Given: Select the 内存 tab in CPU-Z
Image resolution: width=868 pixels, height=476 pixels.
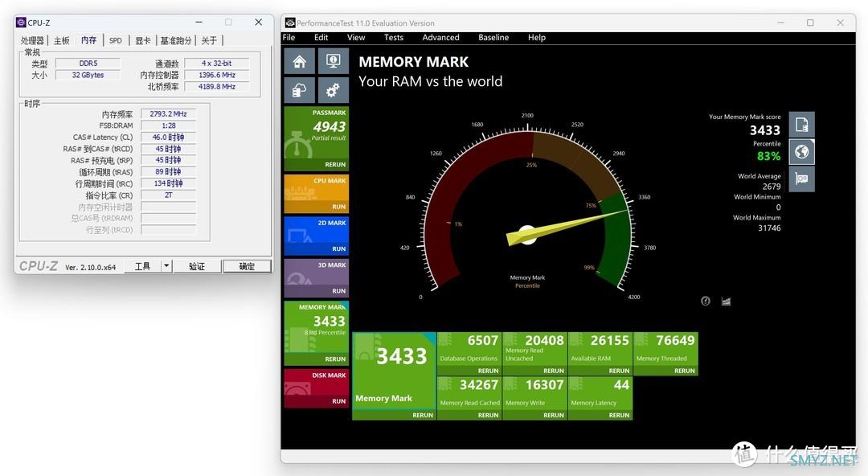Looking at the screenshot, I should click(88, 40).
